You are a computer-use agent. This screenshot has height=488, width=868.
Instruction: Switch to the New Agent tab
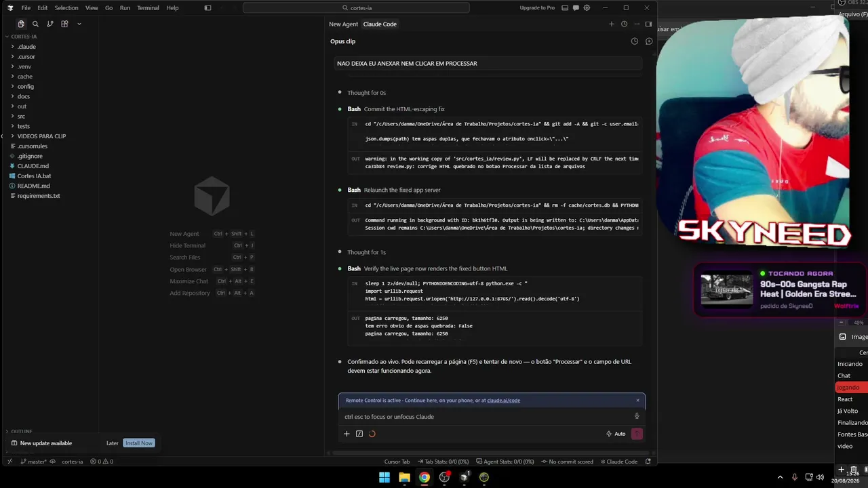[x=343, y=24]
